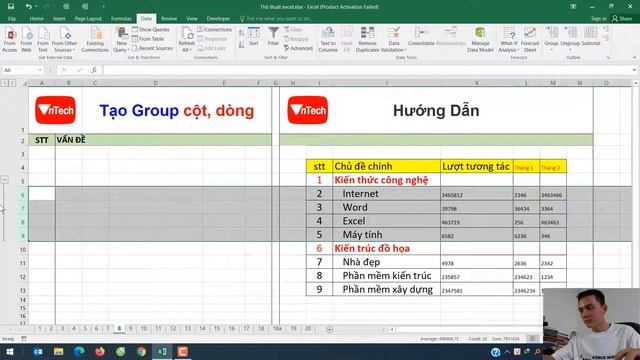Open the Outline group dialog launcher
The height and width of the screenshot is (360, 640).
click(x=608, y=58)
